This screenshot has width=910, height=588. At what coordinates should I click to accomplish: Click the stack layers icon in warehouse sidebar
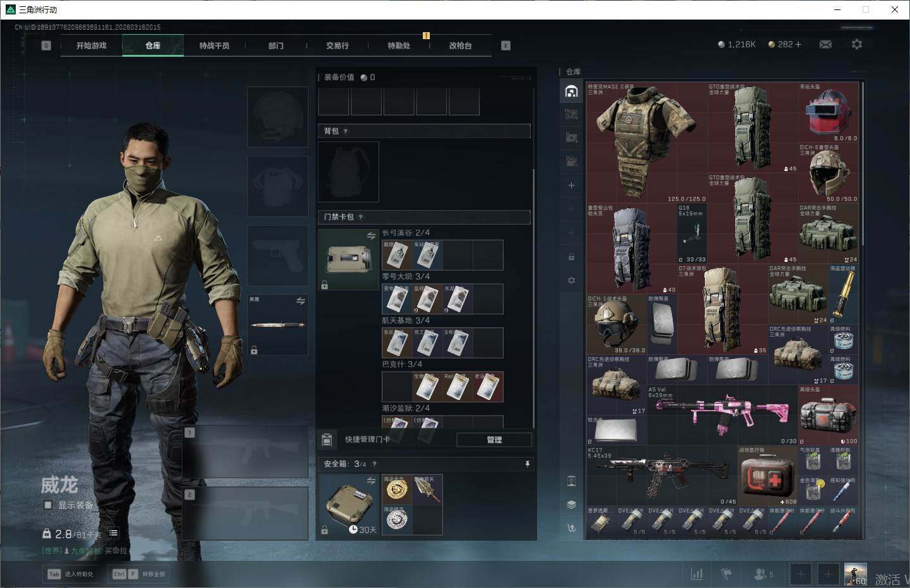[x=571, y=505]
